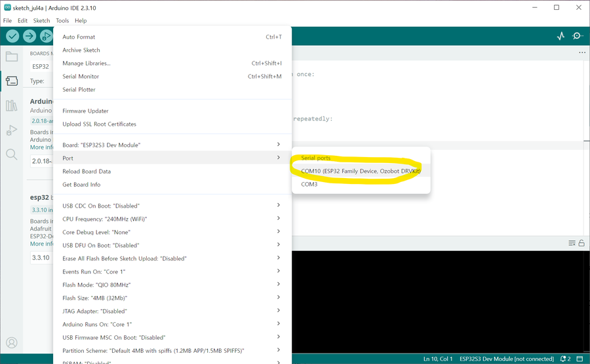Open the Sketch menu

(x=41, y=21)
